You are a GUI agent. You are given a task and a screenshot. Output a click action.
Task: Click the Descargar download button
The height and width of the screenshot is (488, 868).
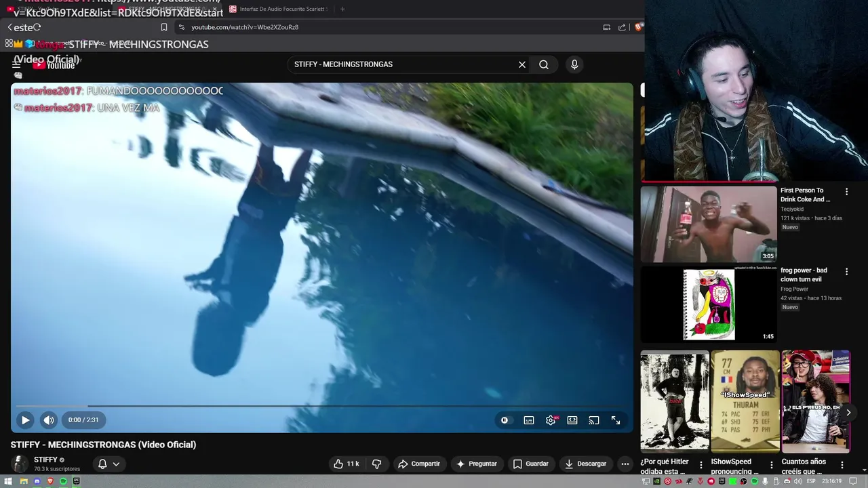586,464
